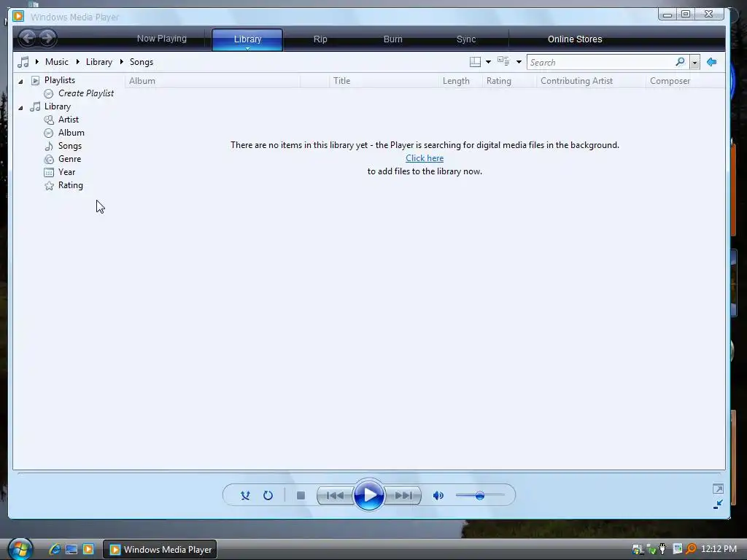The image size is (747, 560).
Task: Click Library in the breadcrumb
Action: 99,62
